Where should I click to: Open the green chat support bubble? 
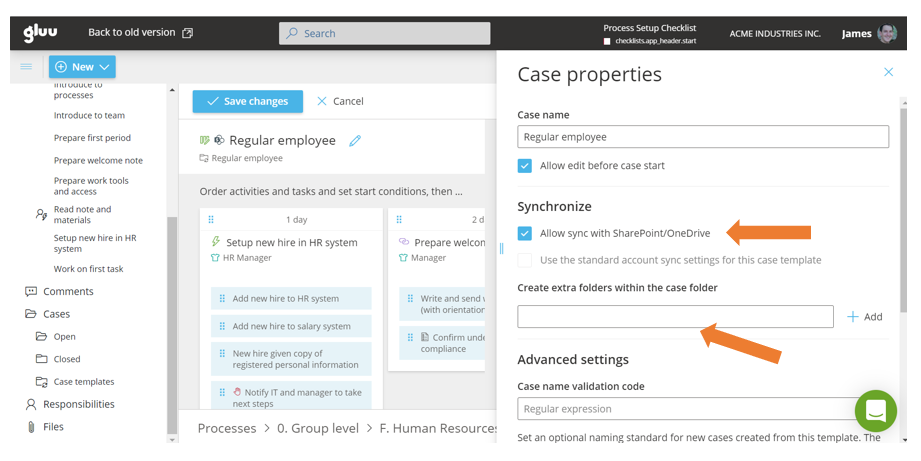pos(875,411)
